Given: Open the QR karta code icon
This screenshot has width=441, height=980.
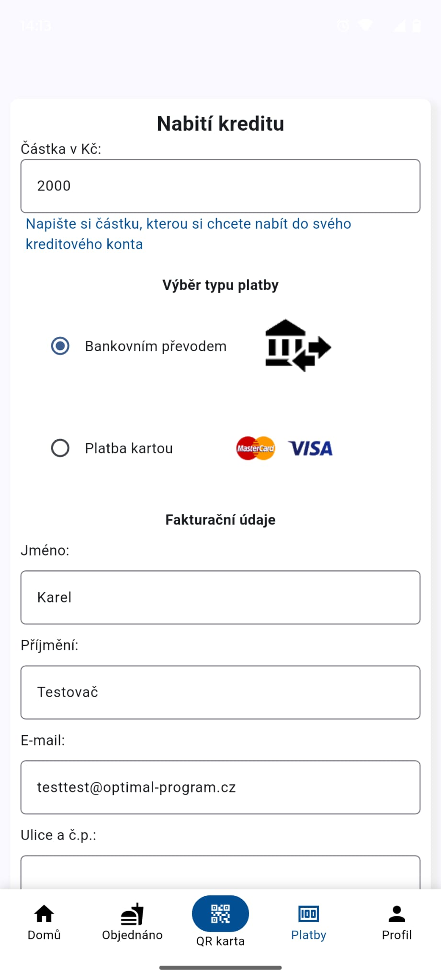Looking at the screenshot, I should (x=220, y=913).
